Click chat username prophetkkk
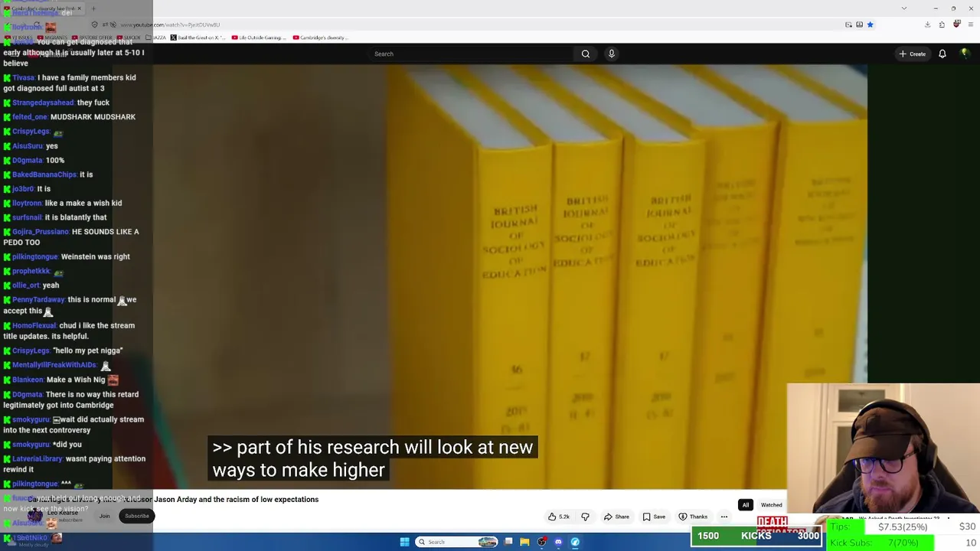The height and width of the screenshot is (551, 980). click(x=31, y=271)
